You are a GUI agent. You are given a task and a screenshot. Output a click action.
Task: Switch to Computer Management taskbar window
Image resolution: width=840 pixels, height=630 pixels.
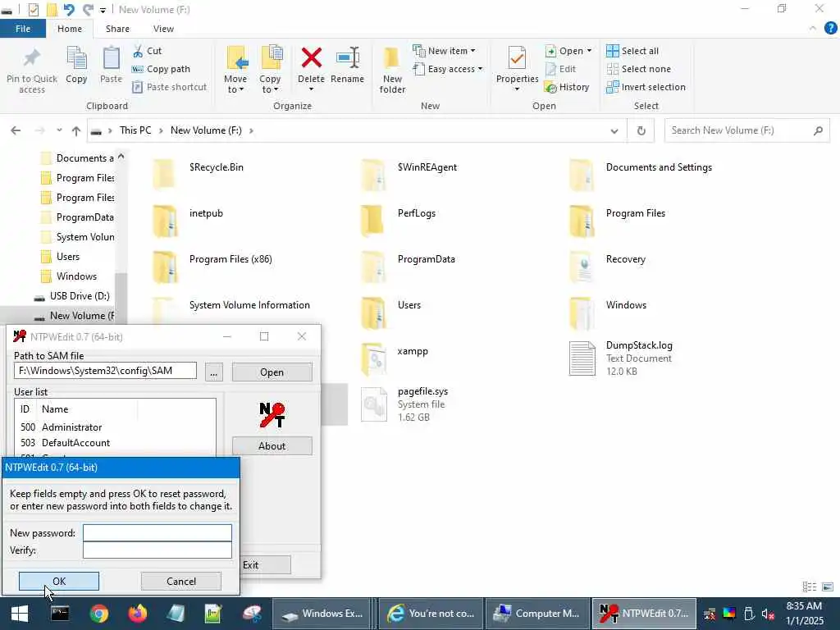click(536, 614)
